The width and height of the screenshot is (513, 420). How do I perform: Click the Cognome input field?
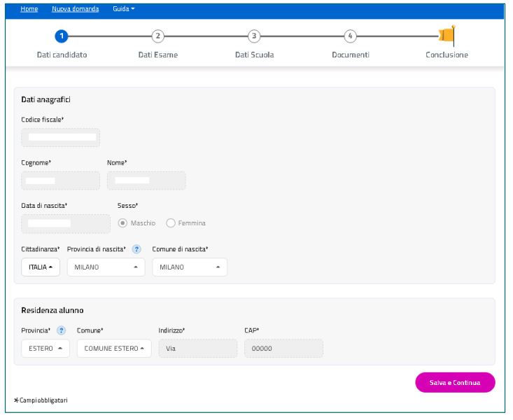pos(60,181)
